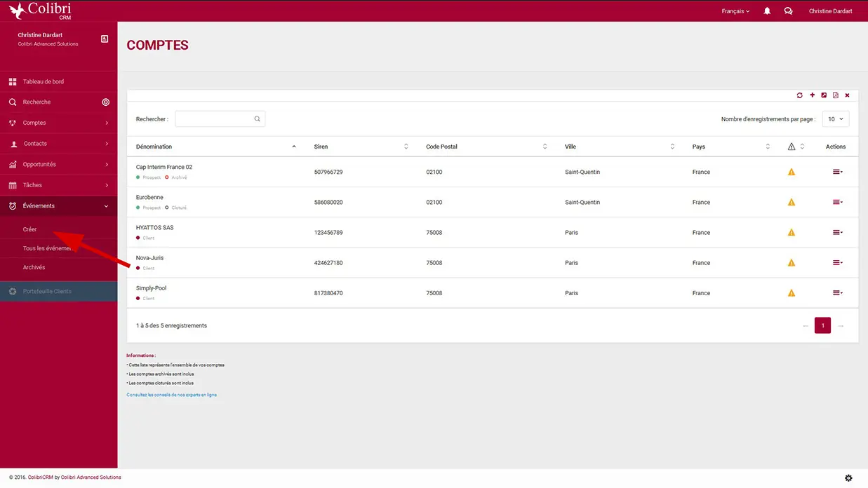
Task: Open the settings gear in the footer
Action: point(848,478)
